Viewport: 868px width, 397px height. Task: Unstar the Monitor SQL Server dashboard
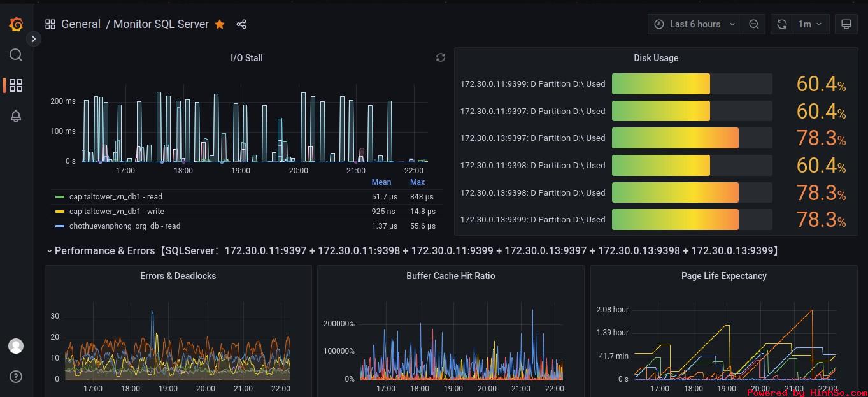[x=220, y=24]
